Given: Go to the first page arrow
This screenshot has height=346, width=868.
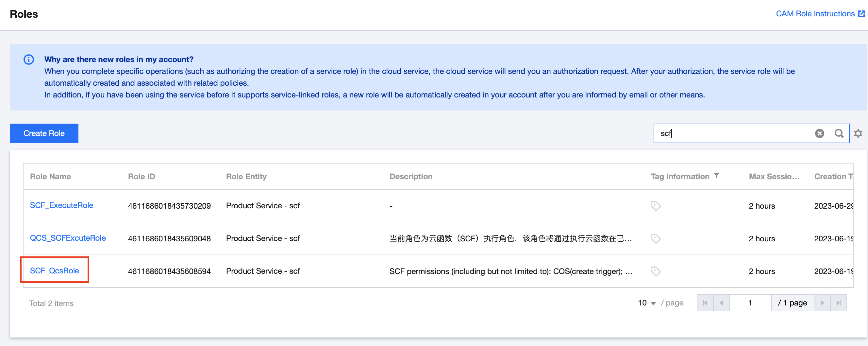Looking at the screenshot, I should pyautogui.click(x=705, y=303).
